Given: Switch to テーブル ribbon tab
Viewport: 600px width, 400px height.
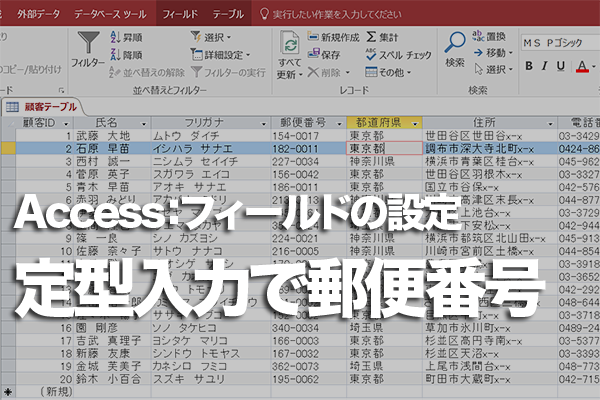Looking at the screenshot, I should pyautogui.click(x=228, y=14).
